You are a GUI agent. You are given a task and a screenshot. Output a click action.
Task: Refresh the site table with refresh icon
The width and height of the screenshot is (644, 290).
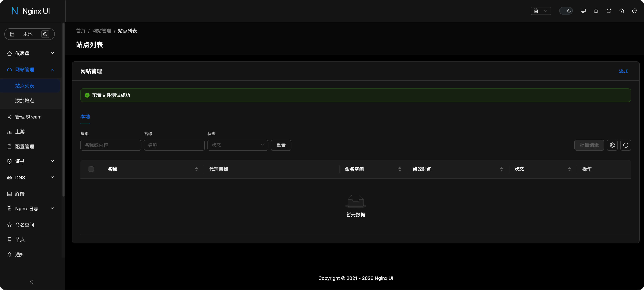pyautogui.click(x=625, y=145)
